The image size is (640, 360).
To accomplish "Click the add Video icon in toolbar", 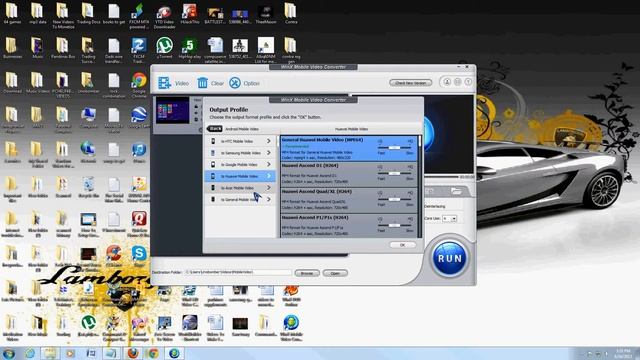I will point(164,83).
